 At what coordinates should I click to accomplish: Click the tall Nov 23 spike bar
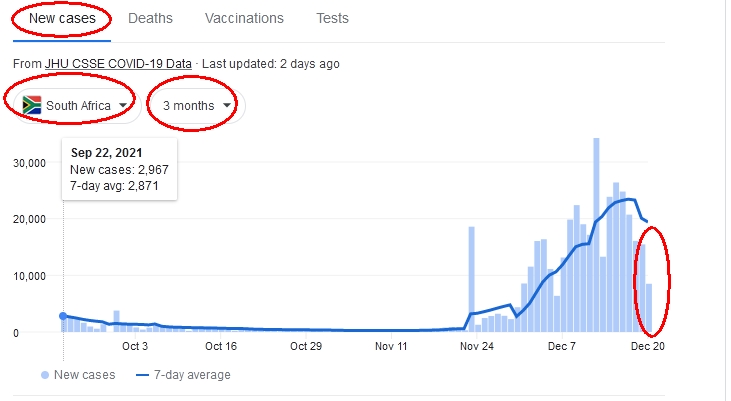471,279
